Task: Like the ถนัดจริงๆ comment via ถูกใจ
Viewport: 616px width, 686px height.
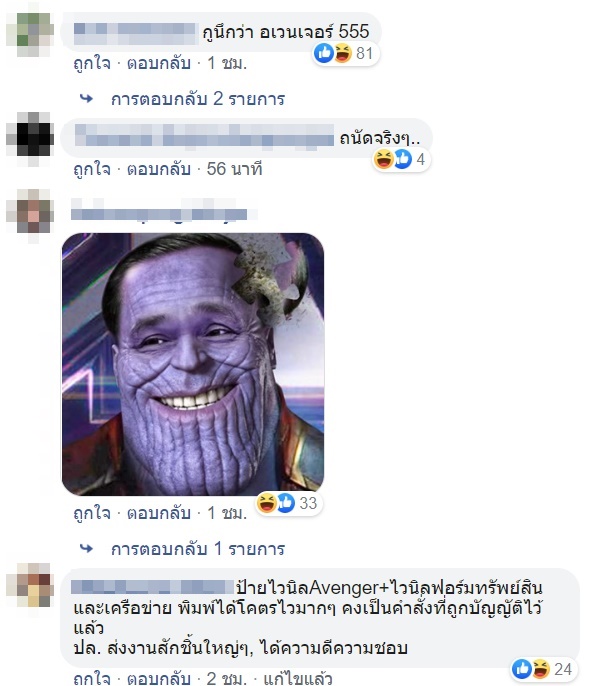Action: (x=92, y=169)
